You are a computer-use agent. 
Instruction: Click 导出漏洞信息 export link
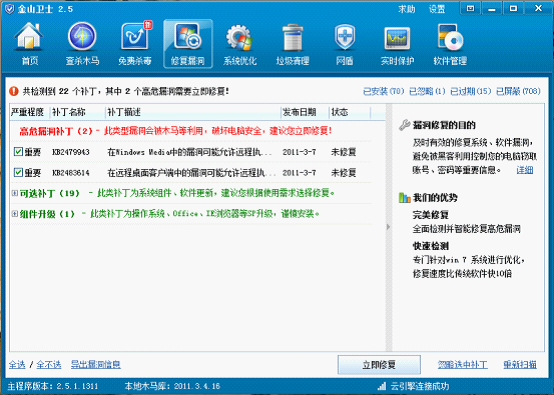[x=96, y=365]
